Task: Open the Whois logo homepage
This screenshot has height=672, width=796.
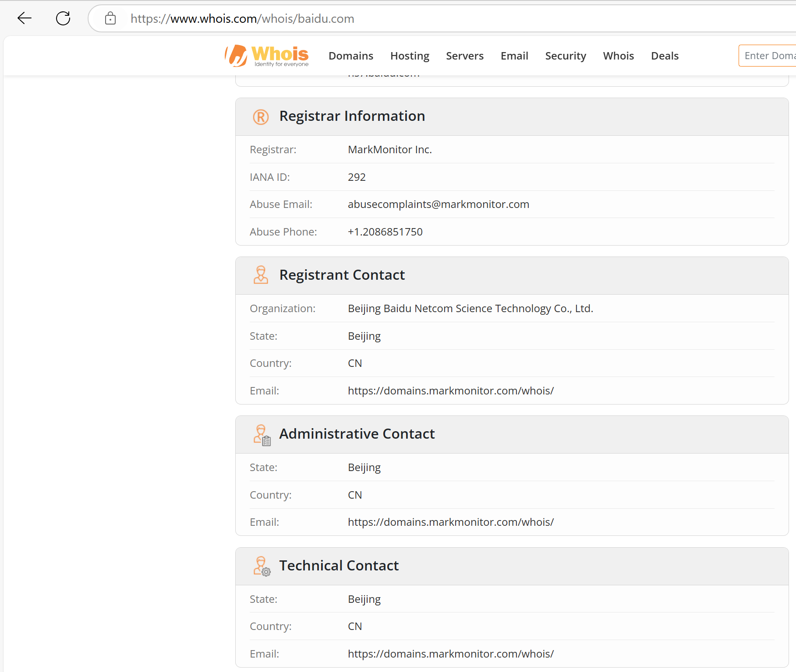Action: [267, 56]
